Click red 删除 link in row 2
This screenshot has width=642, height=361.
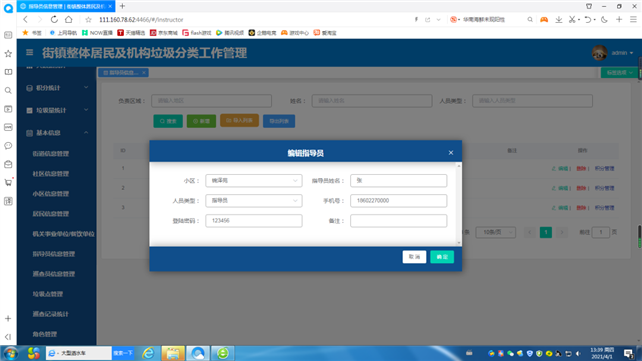(x=581, y=188)
